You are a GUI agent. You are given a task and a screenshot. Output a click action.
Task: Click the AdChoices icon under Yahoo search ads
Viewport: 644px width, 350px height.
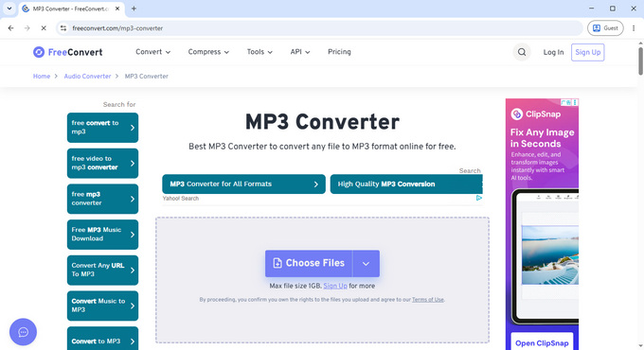pos(479,198)
